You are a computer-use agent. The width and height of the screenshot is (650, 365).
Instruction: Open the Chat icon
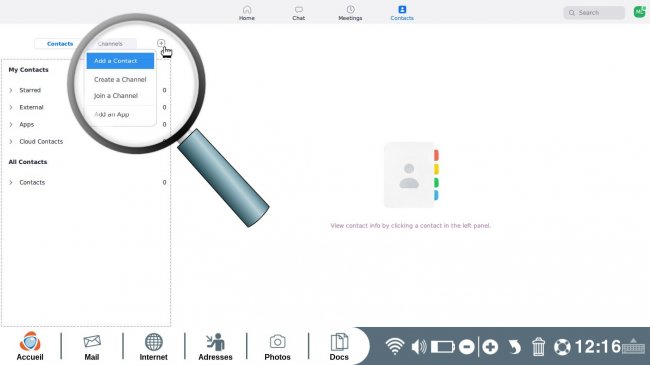298,10
